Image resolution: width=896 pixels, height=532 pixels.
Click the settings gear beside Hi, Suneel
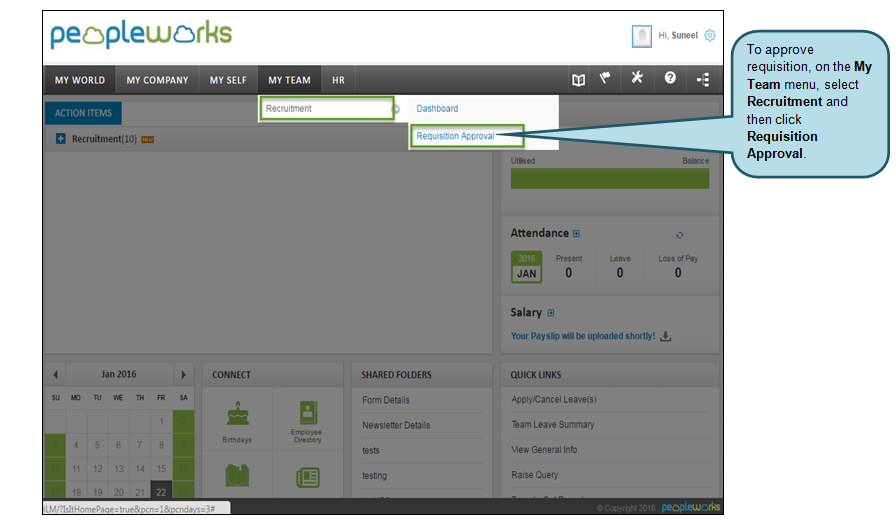710,35
